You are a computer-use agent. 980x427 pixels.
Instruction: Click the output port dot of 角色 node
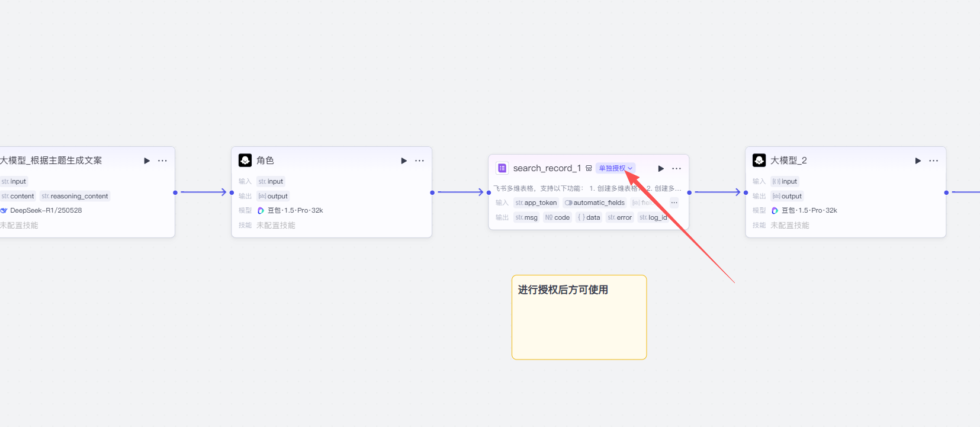tap(432, 192)
